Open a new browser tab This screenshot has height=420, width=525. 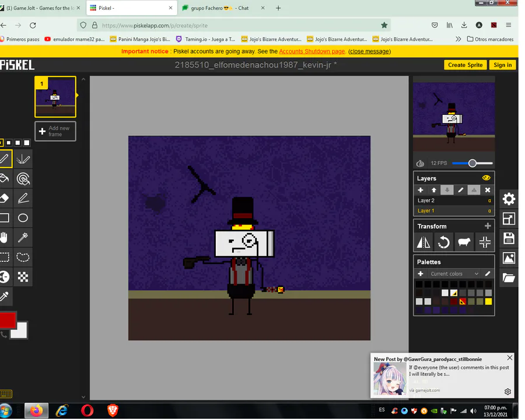tap(278, 8)
